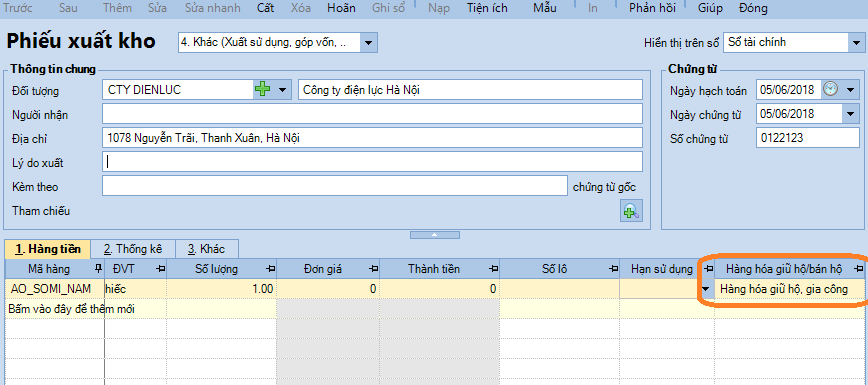Click the Công ty điện lực Hà Nội field
868x385 pixels.
pos(471,89)
